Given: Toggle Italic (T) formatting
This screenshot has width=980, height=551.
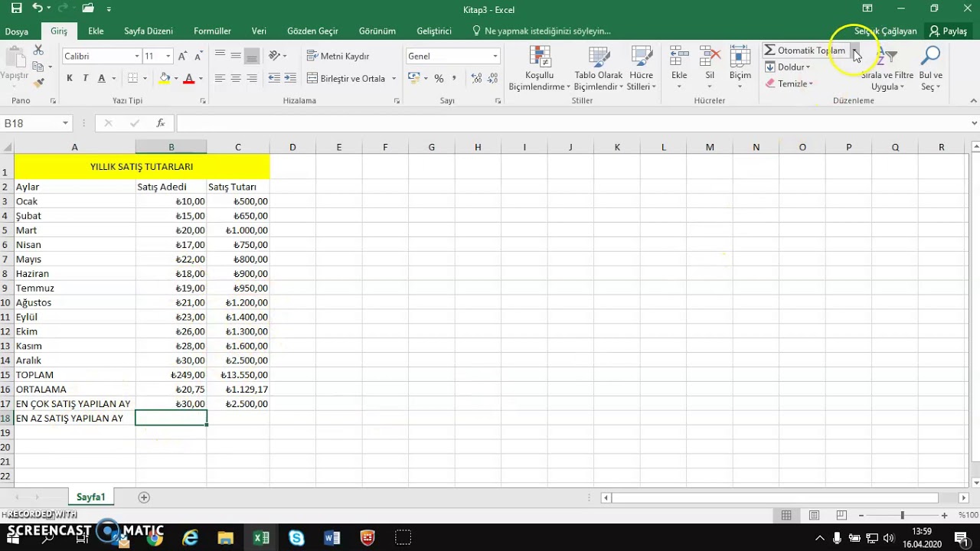Looking at the screenshot, I should click(x=85, y=78).
